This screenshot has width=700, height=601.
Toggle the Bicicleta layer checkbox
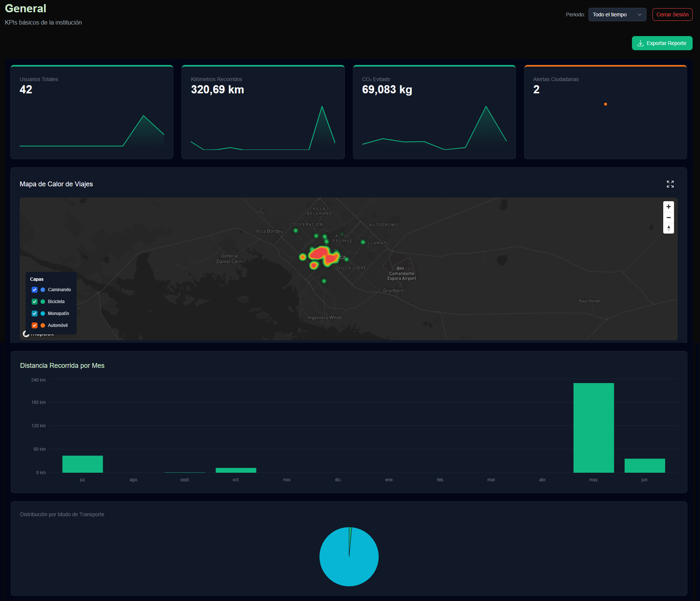tap(35, 302)
